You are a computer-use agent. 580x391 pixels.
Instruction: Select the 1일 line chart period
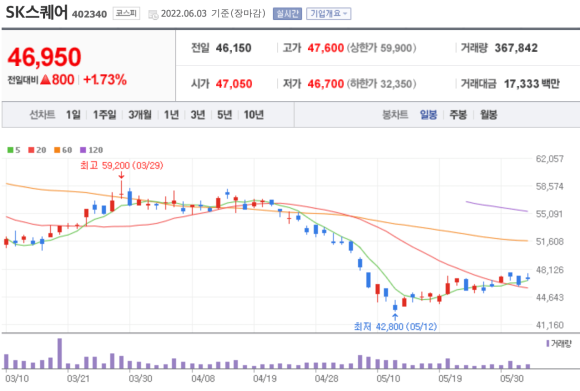[73, 115]
